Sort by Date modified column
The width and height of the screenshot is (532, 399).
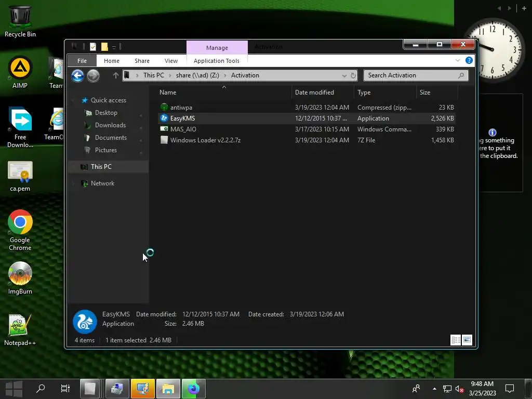point(314,92)
